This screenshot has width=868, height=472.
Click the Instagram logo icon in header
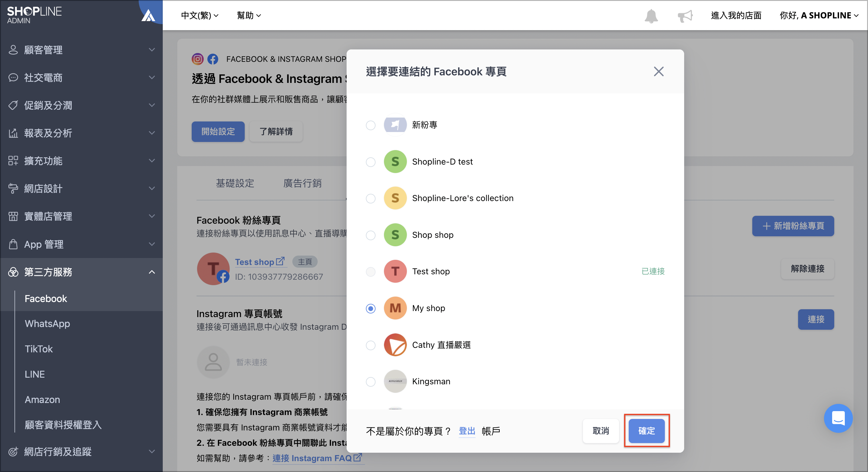pos(197,59)
